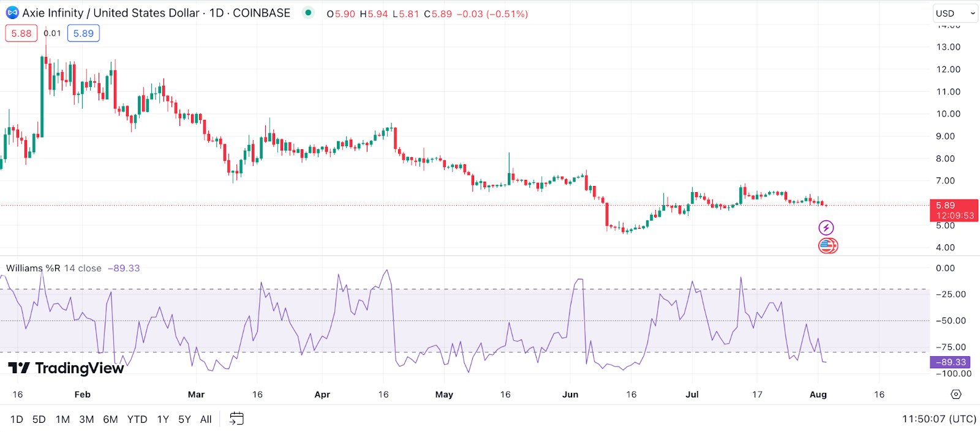Viewport: 980px width, 432px height.
Task: Click the Axie Infinity / United States Dollar title
Action: [111, 13]
